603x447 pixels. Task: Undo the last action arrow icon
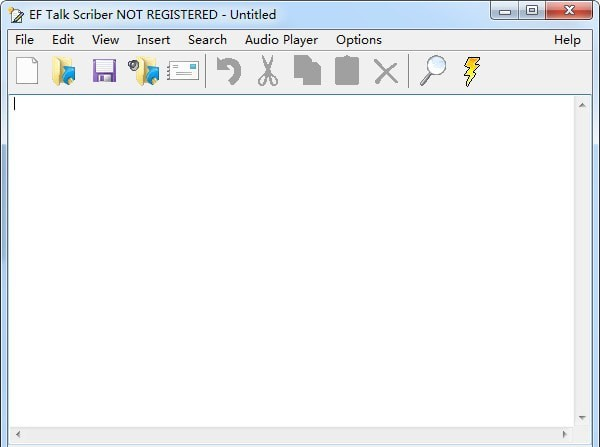(229, 71)
